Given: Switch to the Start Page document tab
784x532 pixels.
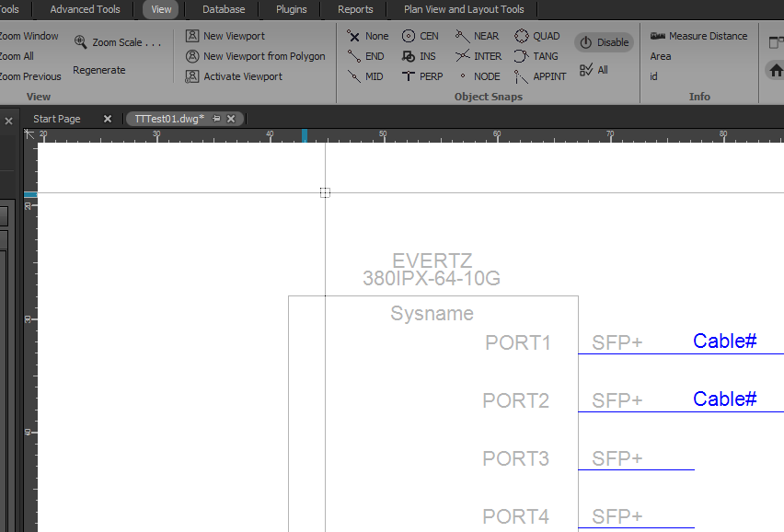Looking at the screenshot, I should 56,119.
